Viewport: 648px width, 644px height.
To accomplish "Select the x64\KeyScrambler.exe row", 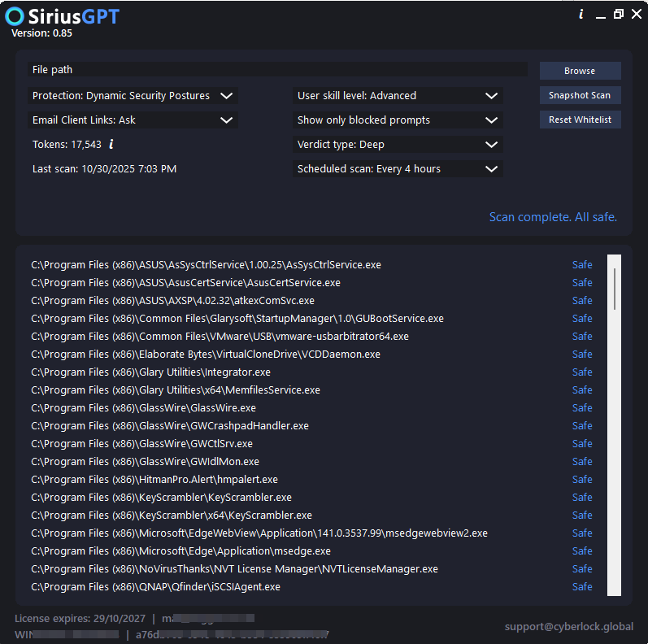I will click(311, 515).
